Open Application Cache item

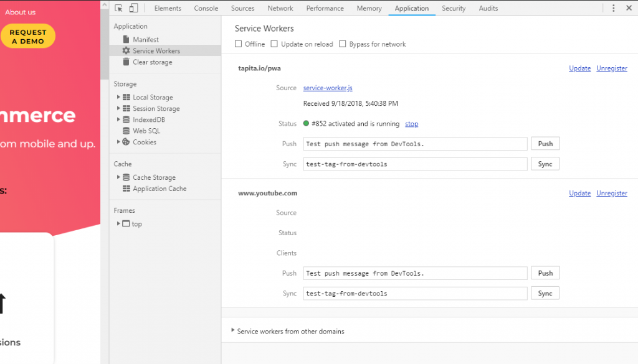click(159, 189)
